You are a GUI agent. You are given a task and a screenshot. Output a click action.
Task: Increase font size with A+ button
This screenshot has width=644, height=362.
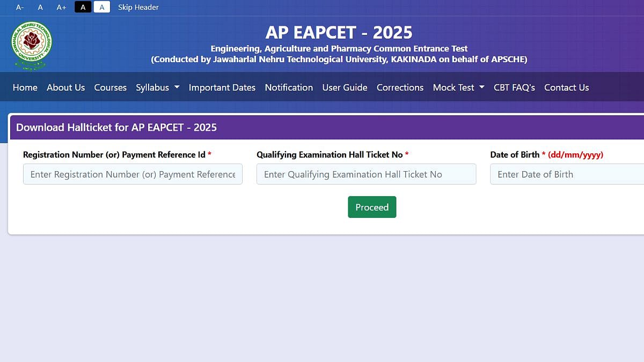click(62, 8)
